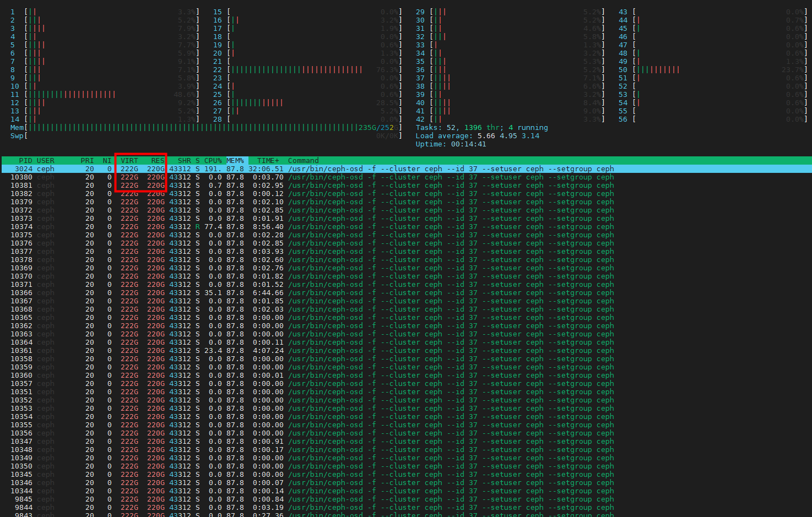Select process row with PID 9845
The width and height of the screenshot is (812, 517).
[406, 499]
